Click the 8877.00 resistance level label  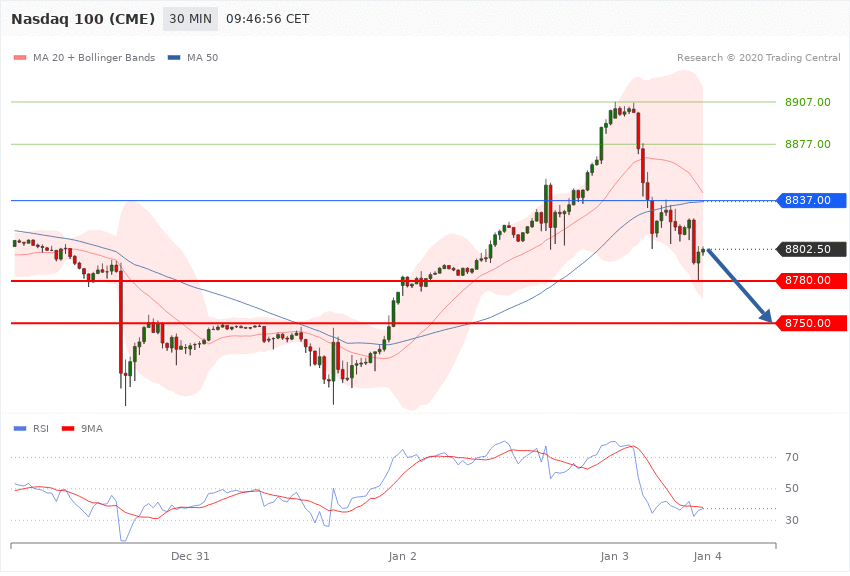[x=808, y=144]
